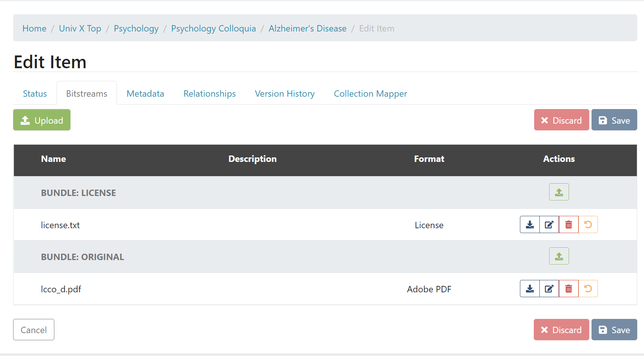
Task: Open edit for lcco_d.pdf bitstream
Action: pyautogui.click(x=549, y=289)
